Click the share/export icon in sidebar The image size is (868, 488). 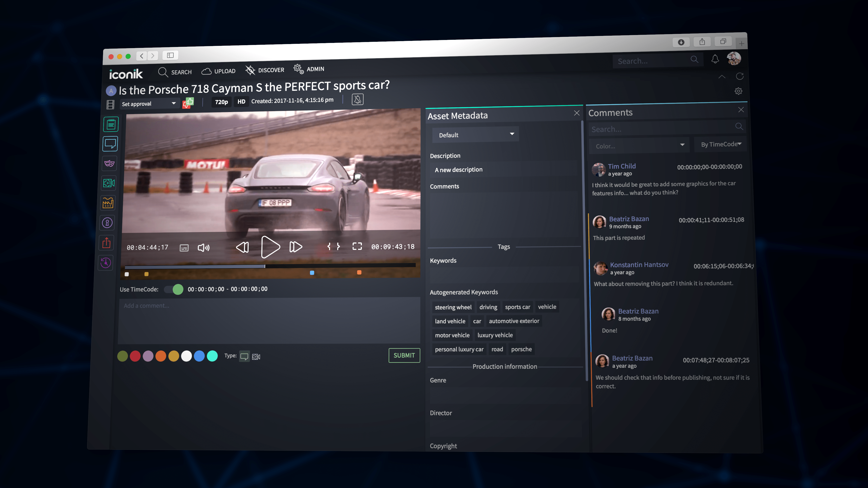point(106,242)
